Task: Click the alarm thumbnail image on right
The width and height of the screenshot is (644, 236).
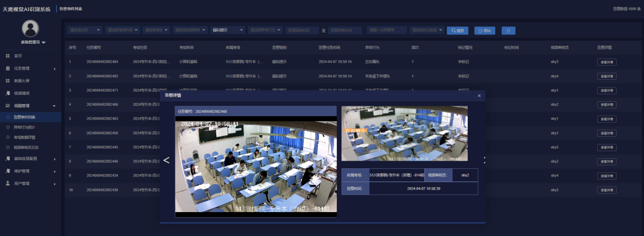Action: pyautogui.click(x=404, y=133)
